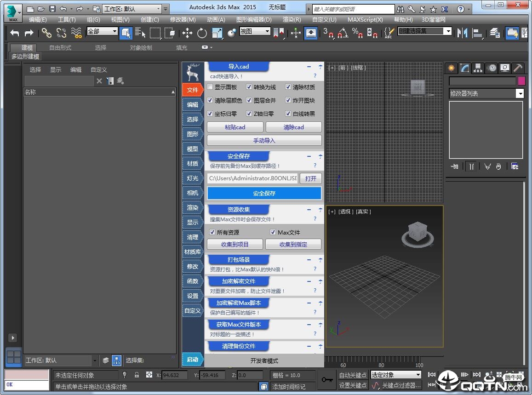
Task: Open the 全部 selection filter dropdown
Action: [115, 31]
